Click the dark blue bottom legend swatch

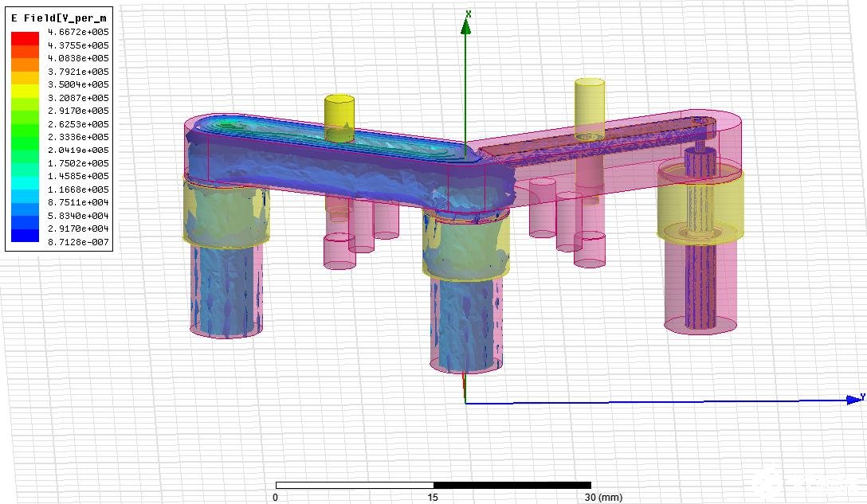tap(25, 236)
